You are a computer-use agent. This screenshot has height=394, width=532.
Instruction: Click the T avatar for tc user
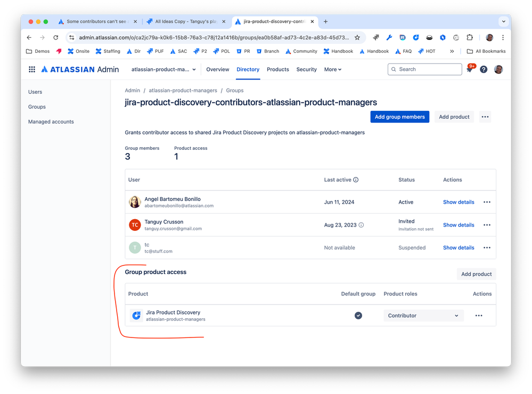[x=135, y=247]
